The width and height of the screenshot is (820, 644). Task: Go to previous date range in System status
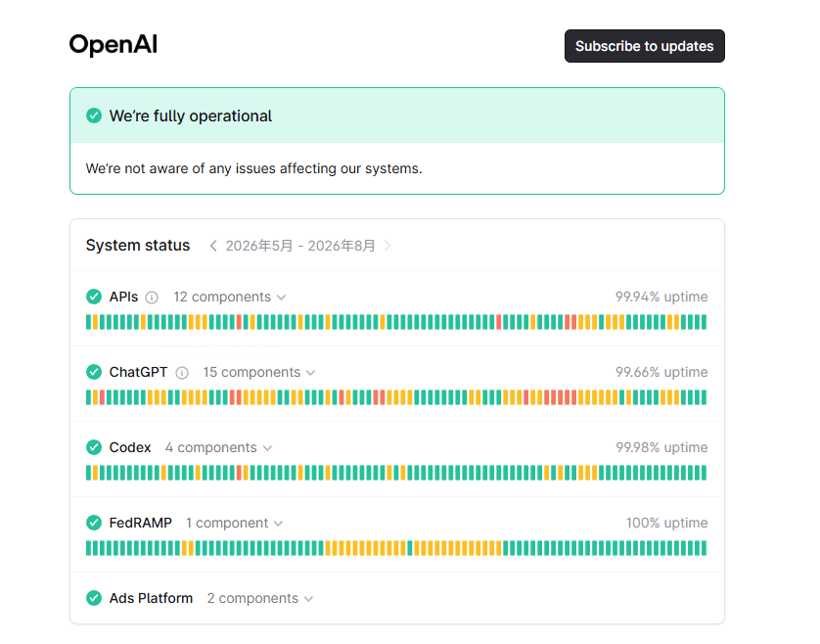213,246
